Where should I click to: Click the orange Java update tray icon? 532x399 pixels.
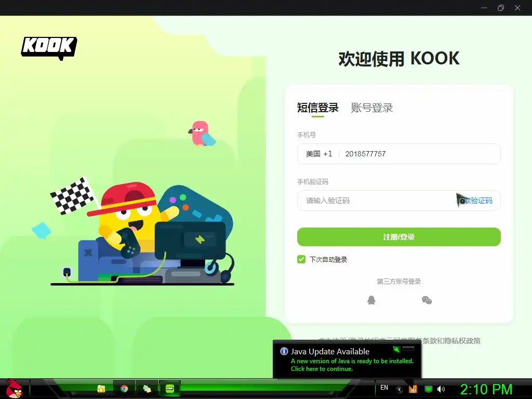pos(413,389)
